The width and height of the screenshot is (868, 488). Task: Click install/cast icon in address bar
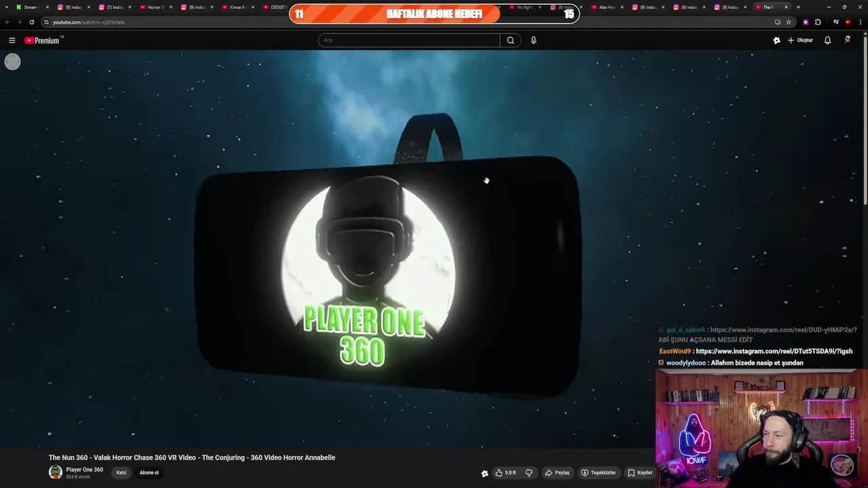777,22
